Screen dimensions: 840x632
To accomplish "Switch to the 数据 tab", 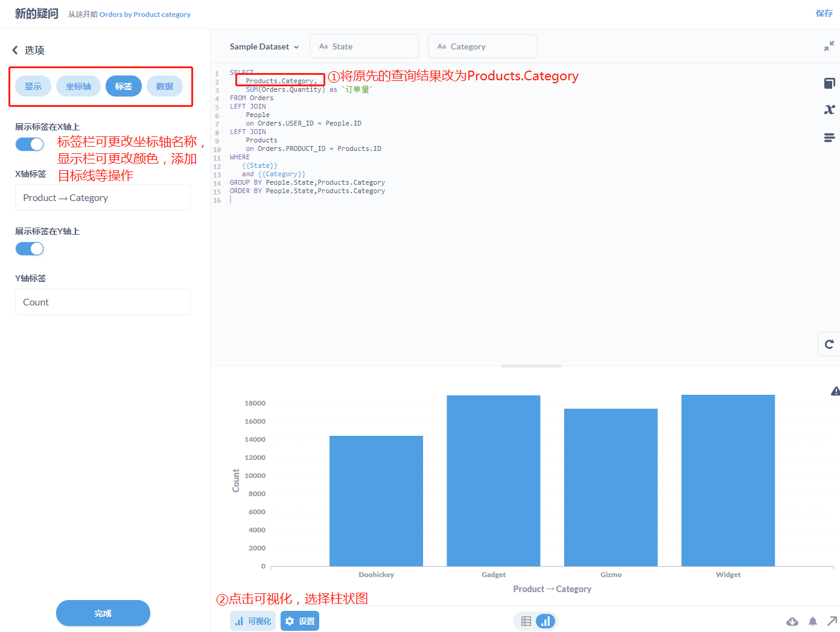I will point(165,86).
